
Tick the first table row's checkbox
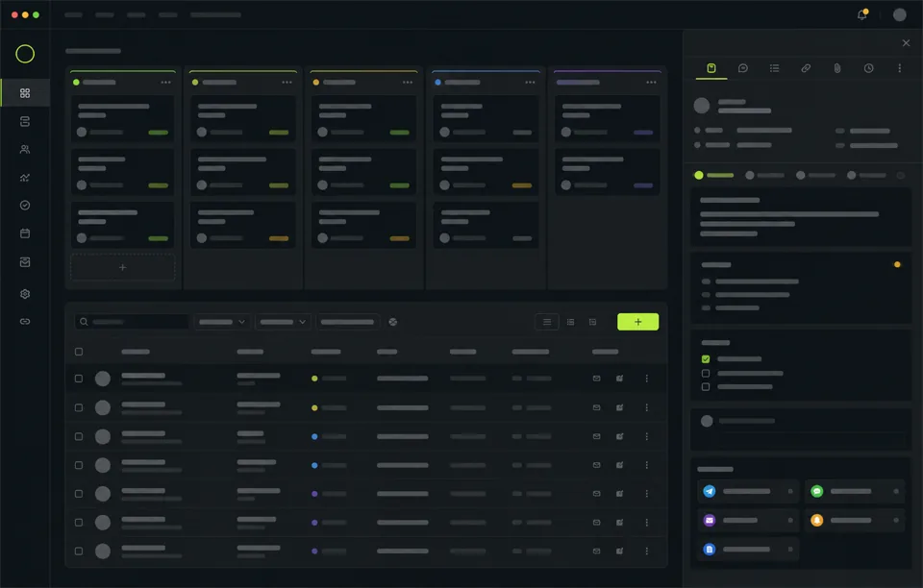(79, 379)
